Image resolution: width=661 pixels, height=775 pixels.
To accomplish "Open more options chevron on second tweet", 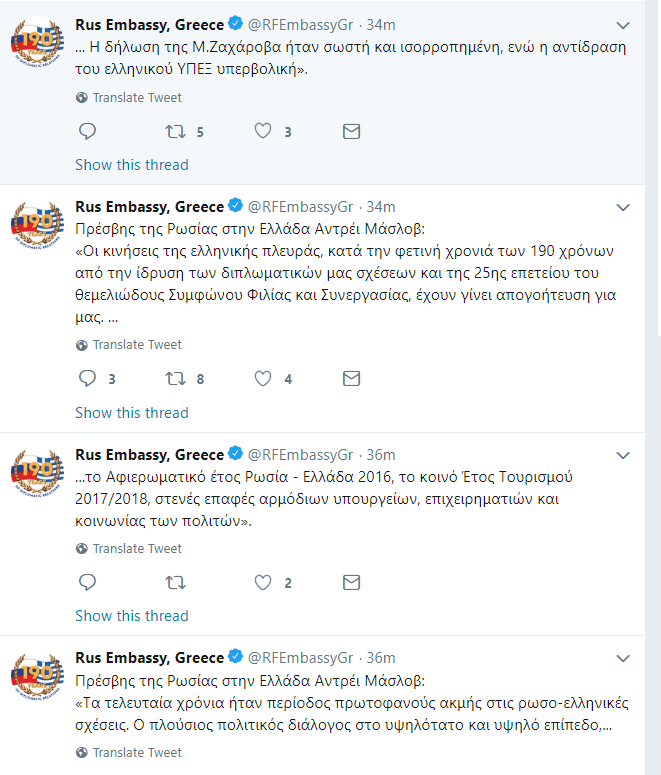I will pyautogui.click(x=623, y=207).
